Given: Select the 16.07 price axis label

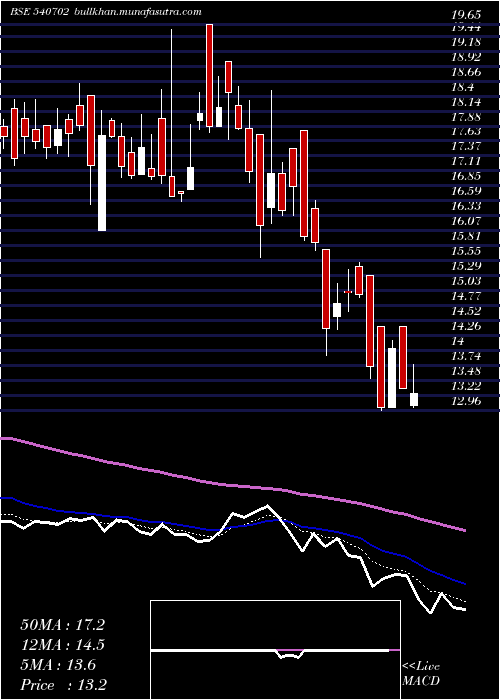Looking at the screenshot, I should (x=466, y=221).
